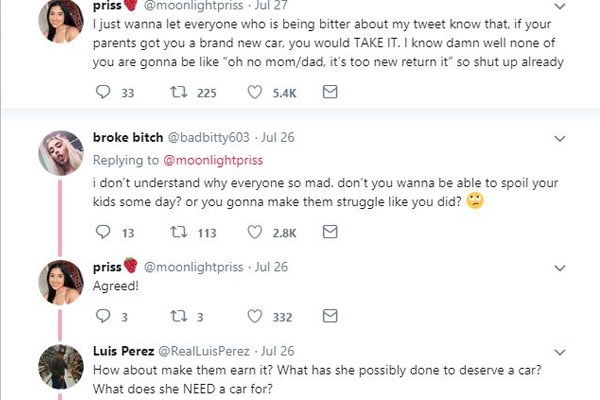Image resolution: width=600 pixels, height=400 pixels.
Task: Reply to the "Agreed!" tweet
Action: [x=103, y=316]
